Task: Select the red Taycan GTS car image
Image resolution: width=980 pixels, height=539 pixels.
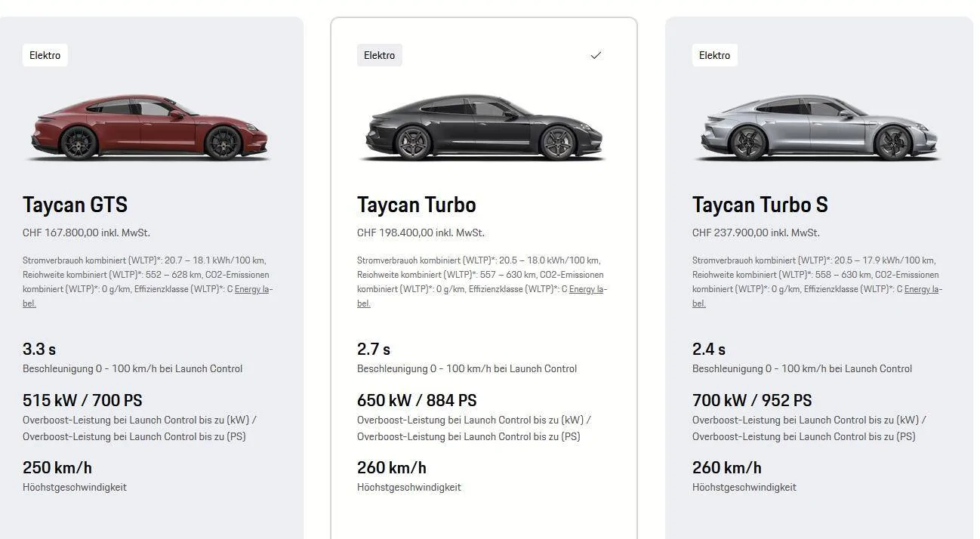Action: [149, 128]
